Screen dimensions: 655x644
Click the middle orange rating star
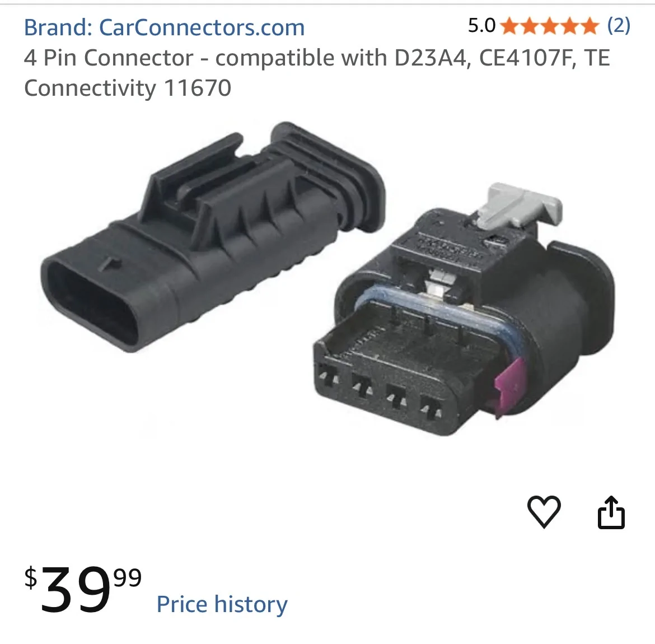[549, 26]
